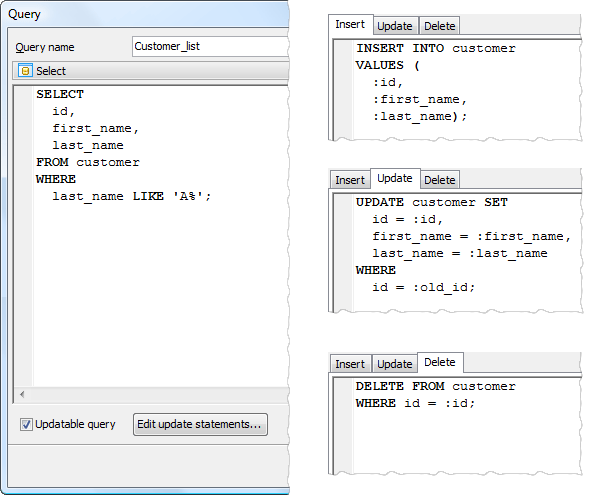The image size is (600, 495).
Task: Select the active Delete tab above DELETE FROM statement
Action: 440,362
